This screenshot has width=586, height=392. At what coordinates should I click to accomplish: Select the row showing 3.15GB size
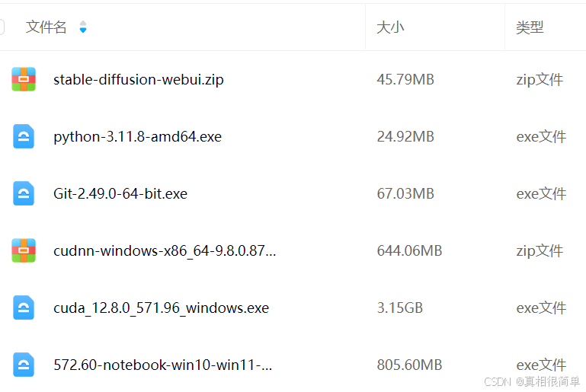point(293,308)
